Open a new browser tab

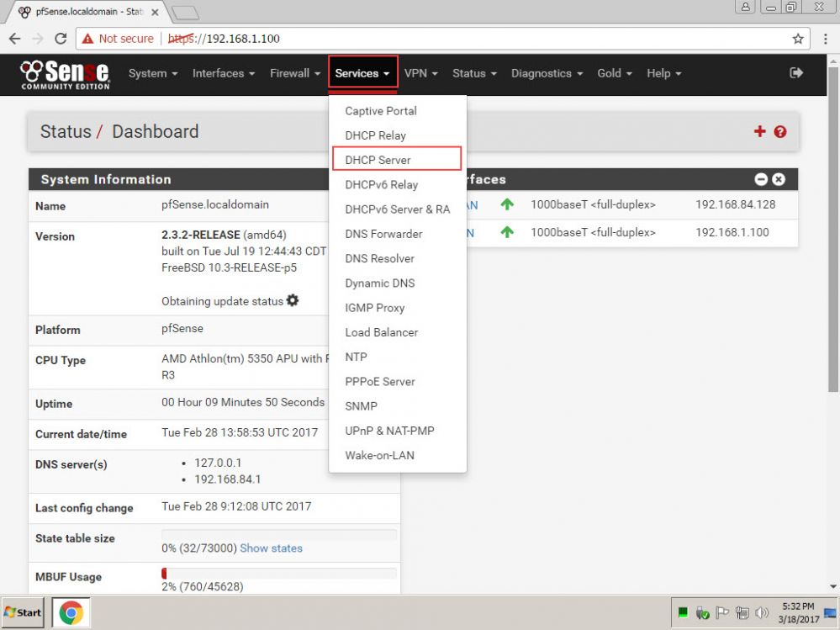(x=185, y=13)
